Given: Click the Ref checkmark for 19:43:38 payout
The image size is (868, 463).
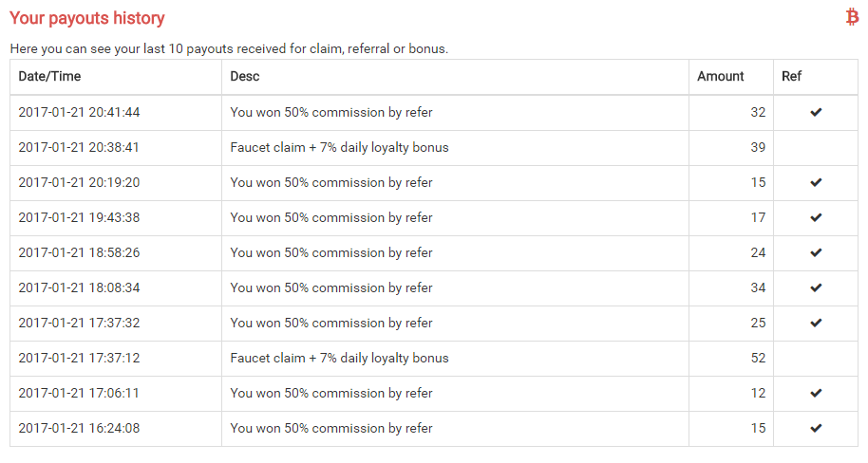Looking at the screenshot, I should tap(816, 217).
